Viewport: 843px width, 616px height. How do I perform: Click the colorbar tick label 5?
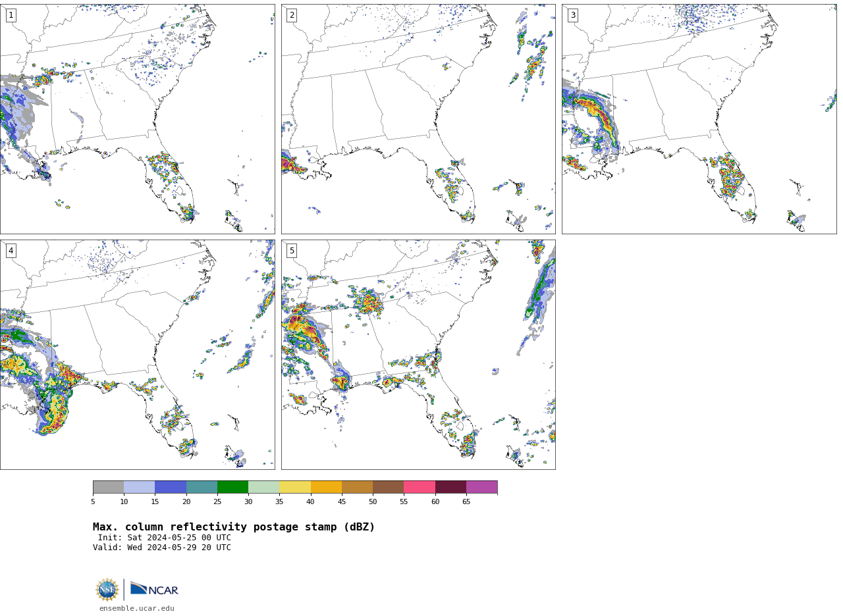click(x=93, y=502)
